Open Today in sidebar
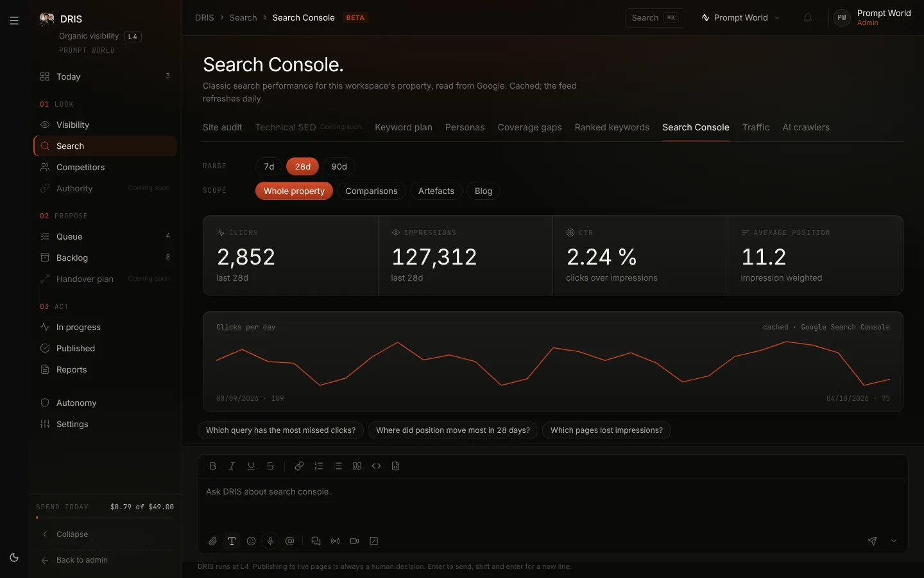The image size is (924, 578). tap(105, 76)
